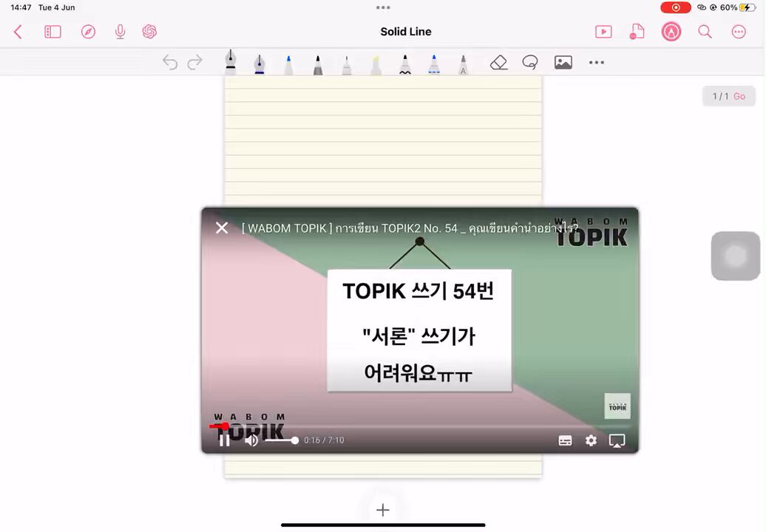Open video settings gear

(x=591, y=440)
